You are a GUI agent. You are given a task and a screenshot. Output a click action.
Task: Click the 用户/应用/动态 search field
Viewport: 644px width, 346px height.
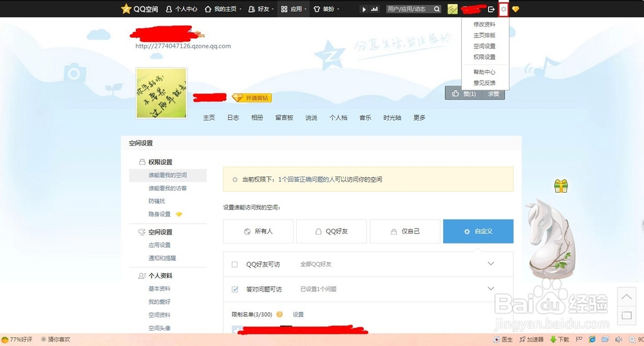409,9
